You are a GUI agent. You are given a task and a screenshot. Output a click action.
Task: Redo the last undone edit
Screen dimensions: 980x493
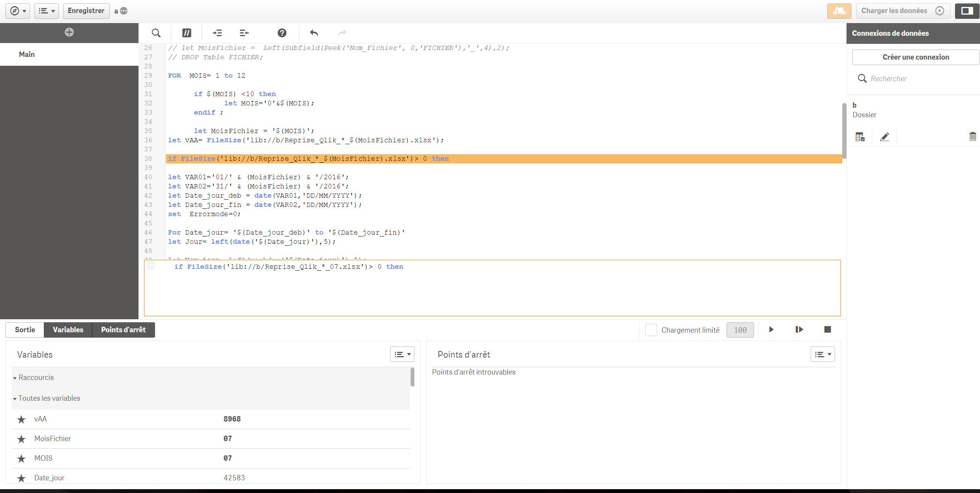[x=342, y=33]
